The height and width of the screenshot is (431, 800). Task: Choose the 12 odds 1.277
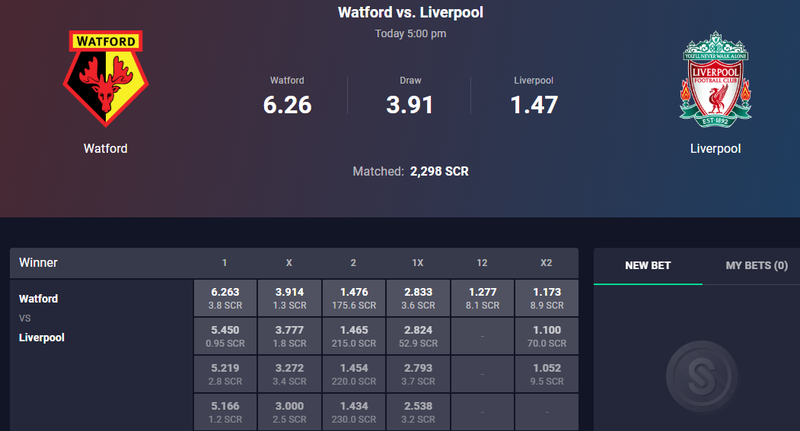pyautogui.click(x=482, y=298)
